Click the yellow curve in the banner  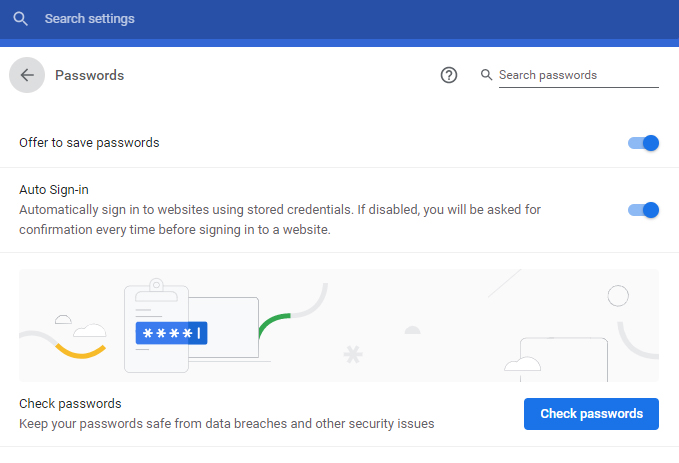81,351
